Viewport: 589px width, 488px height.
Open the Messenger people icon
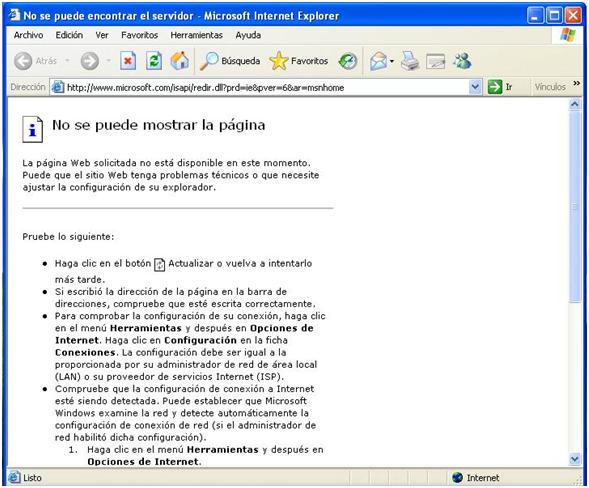tap(462, 61)
